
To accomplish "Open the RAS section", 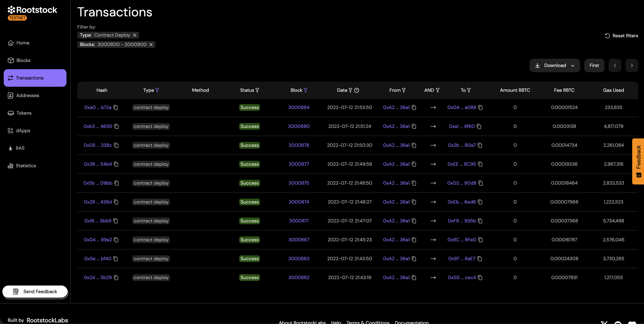I will (x=20, y=148).
